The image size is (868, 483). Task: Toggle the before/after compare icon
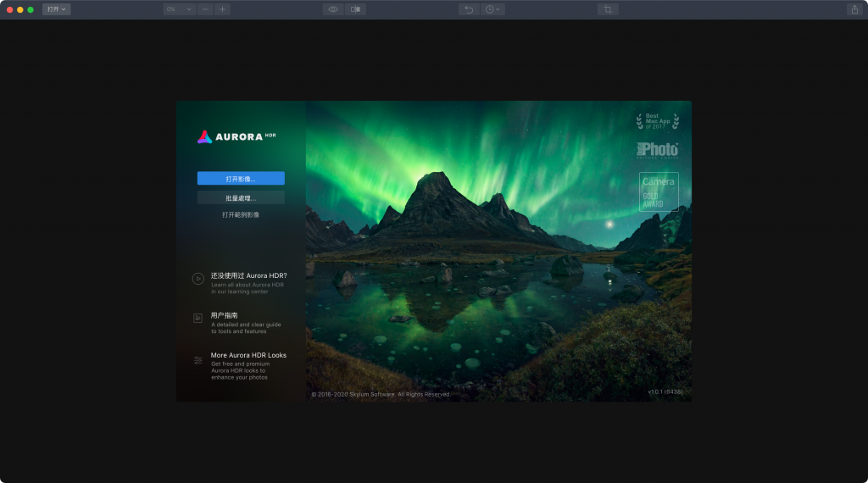(x=355, y=9)
